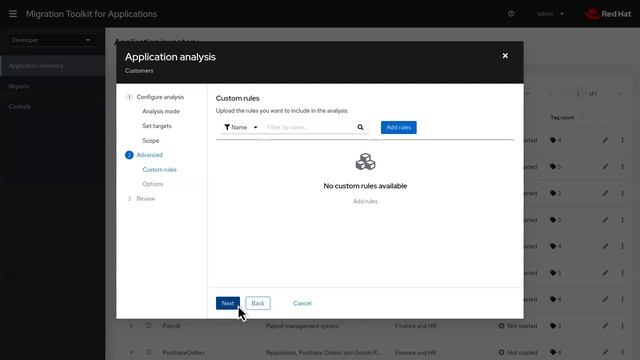Click the tag icon in Payroll row

(x=553, y=326)
